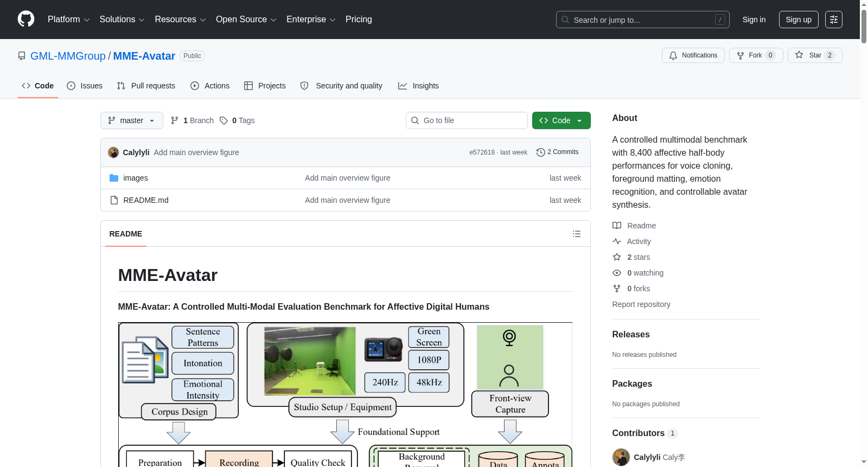The image size is (868, 467).
Task: Click the Sign up button
Action: pyautogui.click(x=799, y=20)
